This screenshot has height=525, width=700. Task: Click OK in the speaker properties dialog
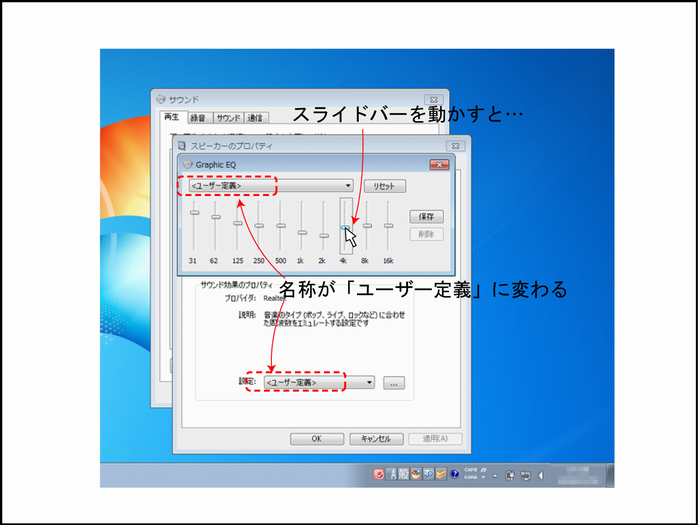[x=317, y=439]
